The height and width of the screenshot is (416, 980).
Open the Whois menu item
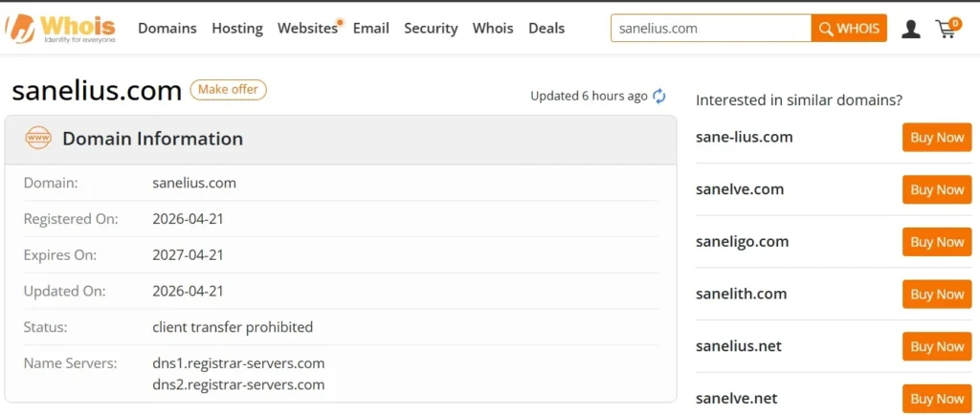tap(493, 28)
